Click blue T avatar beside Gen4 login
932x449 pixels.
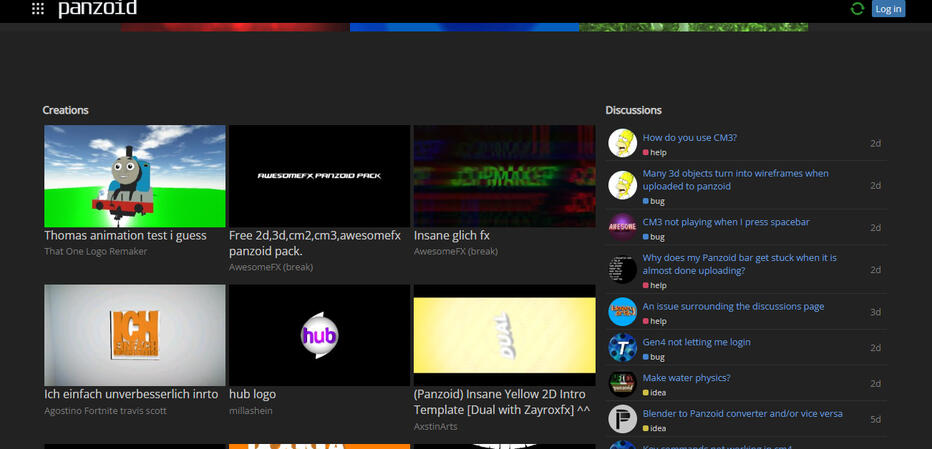click(x=622, y=347)
